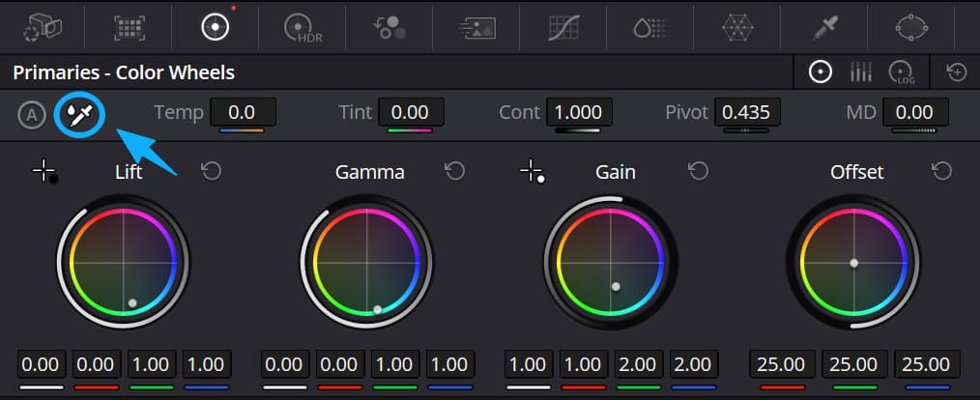Activate the white balance eyedropper
Viewport: 980px width, 400px height.
pyautogui.click(x=79, y=116)
